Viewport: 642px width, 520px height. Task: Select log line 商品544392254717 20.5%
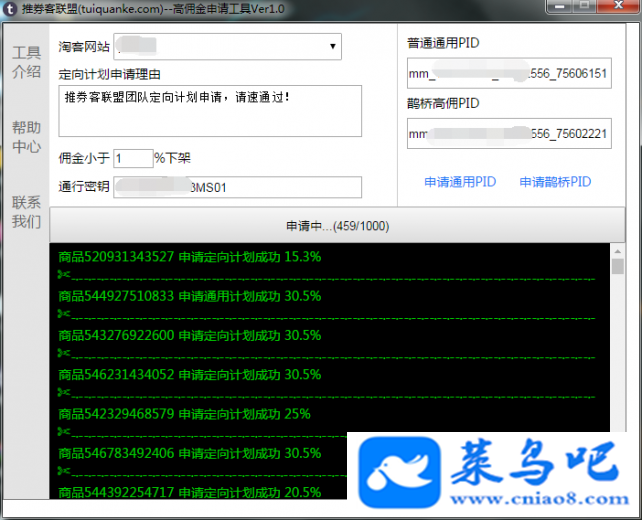[x=190, y=492]
